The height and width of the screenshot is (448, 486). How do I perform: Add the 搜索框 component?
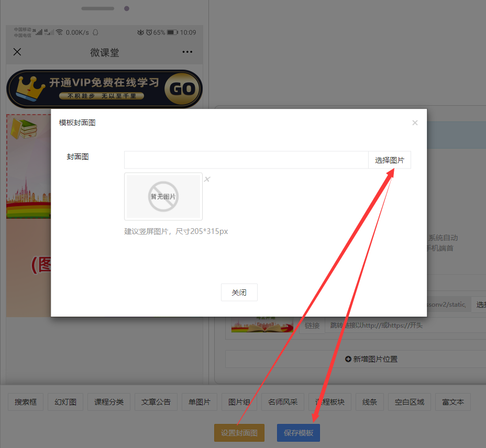pos(26,402)
